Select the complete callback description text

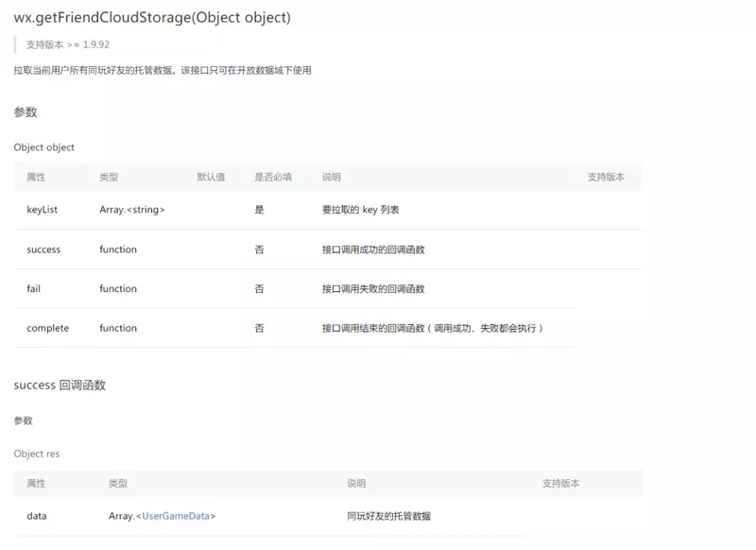433,328
